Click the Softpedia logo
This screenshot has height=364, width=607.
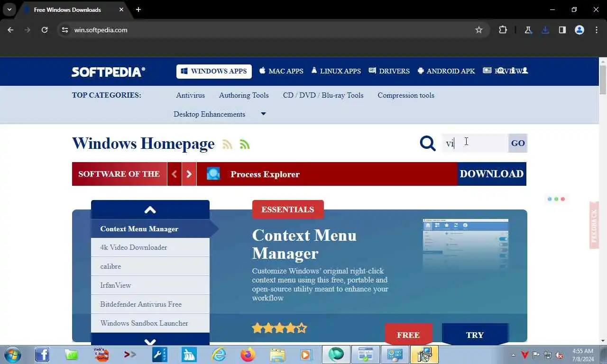click(108, 72)
